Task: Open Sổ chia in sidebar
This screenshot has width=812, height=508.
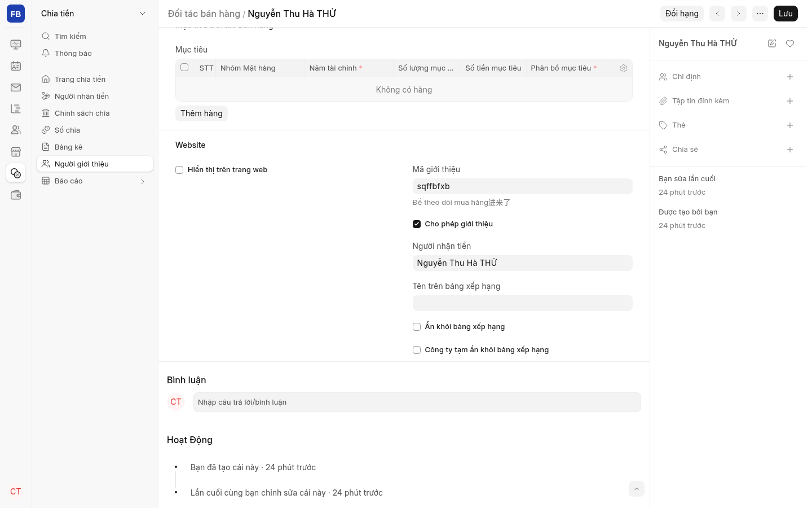Action: (x=95, y=130)
